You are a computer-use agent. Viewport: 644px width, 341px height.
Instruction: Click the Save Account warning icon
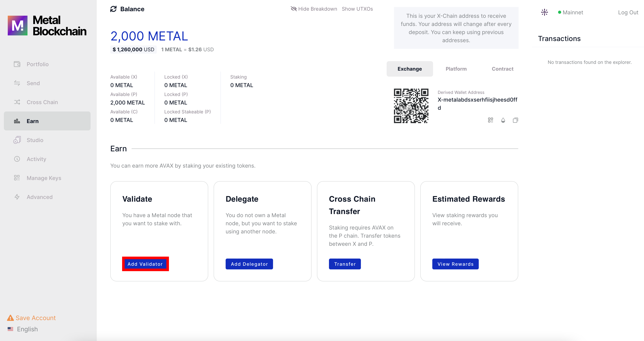pyautogui.click(x=10, y=318)
